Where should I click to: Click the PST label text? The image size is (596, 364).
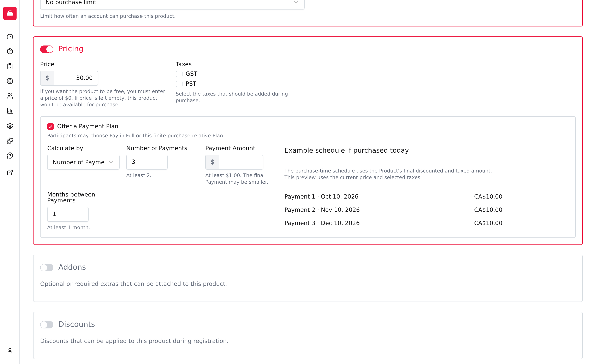tap(191, 84)
